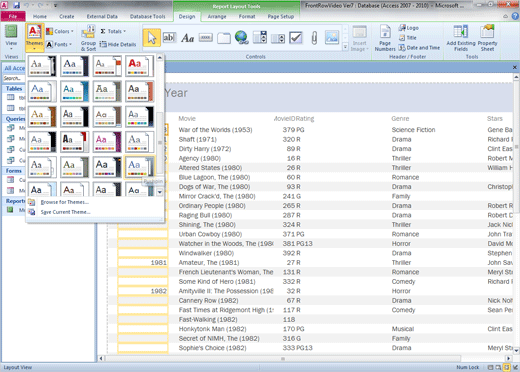Toggle Hide Details option
Image resolution: width=520 pixels, height=372 pixels.
118,44
